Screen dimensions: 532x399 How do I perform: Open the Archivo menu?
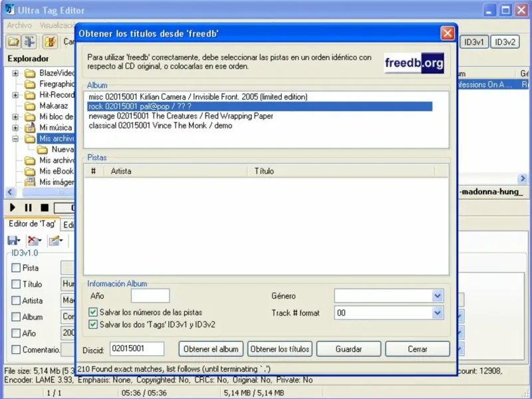19,25
